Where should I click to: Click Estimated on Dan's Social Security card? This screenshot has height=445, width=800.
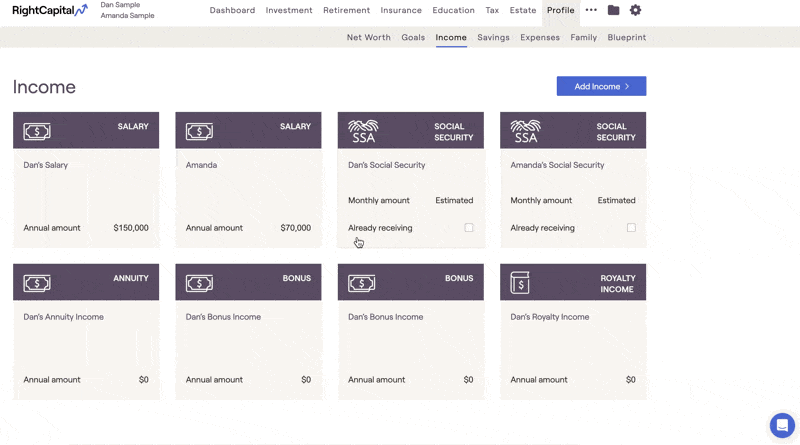454,200
